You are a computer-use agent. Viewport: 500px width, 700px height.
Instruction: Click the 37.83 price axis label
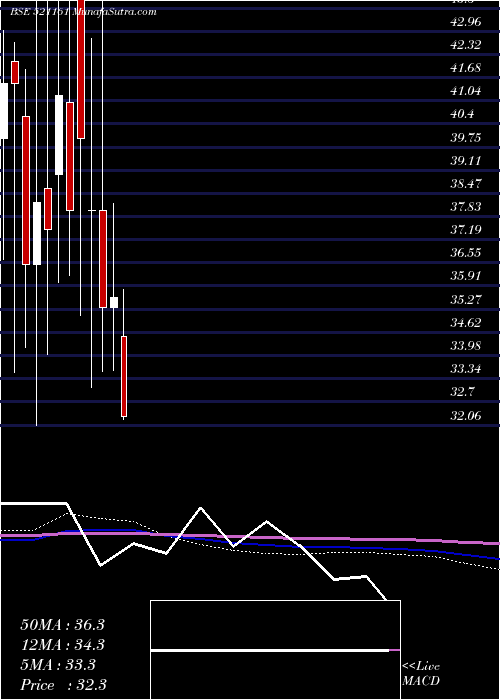466,207
